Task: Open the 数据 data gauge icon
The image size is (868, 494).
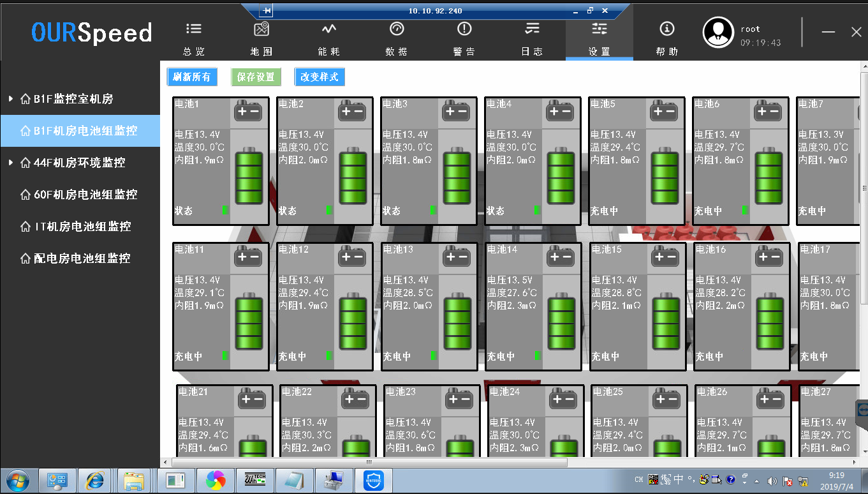Action: (397, 29)
